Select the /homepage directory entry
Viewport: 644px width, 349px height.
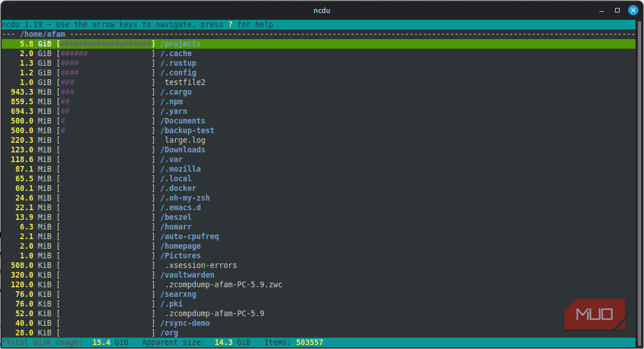tap(181, 246)
